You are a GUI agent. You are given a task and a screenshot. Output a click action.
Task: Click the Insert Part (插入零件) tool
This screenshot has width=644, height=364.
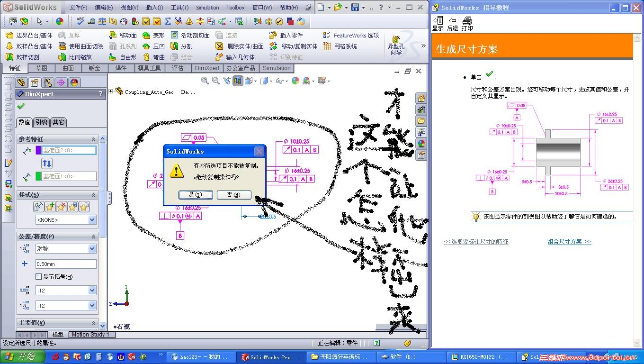pyautogui.click(x=286, y=35)
